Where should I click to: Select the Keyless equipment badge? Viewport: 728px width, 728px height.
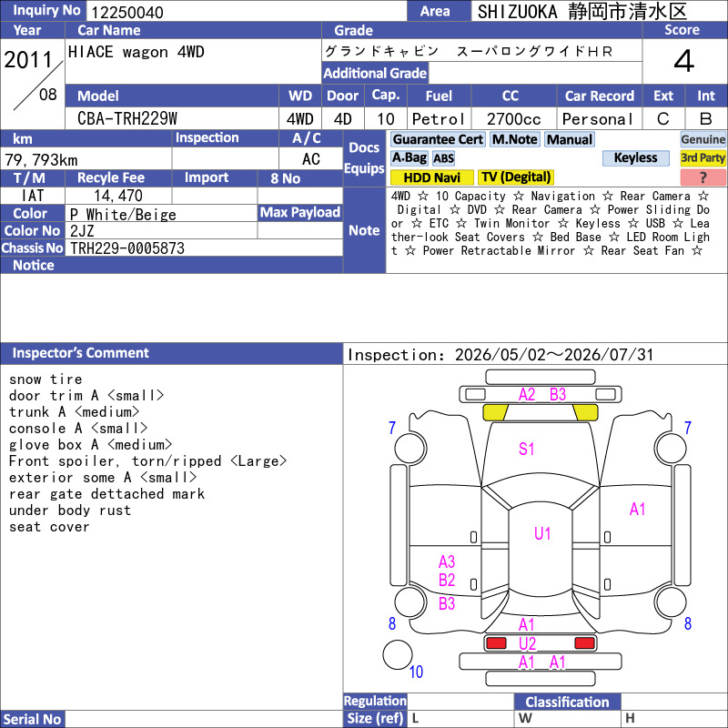click(635, 157)
